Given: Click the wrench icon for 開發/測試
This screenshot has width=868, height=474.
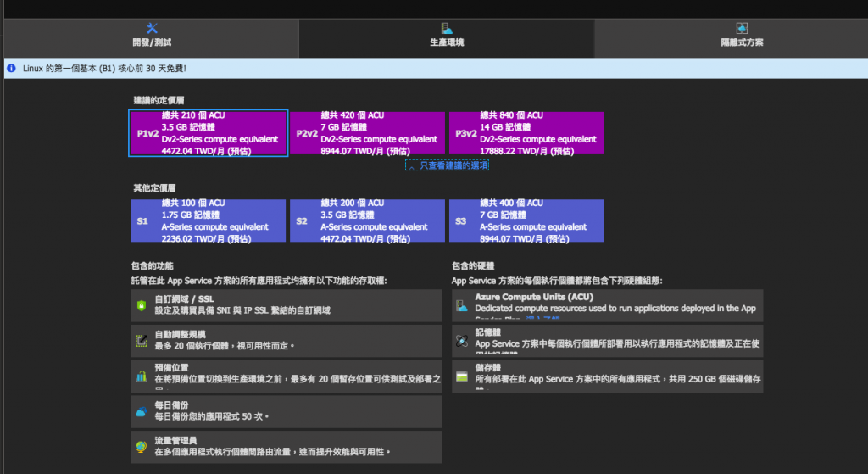Looking at the screenshot, I should (x=152, y=28).
